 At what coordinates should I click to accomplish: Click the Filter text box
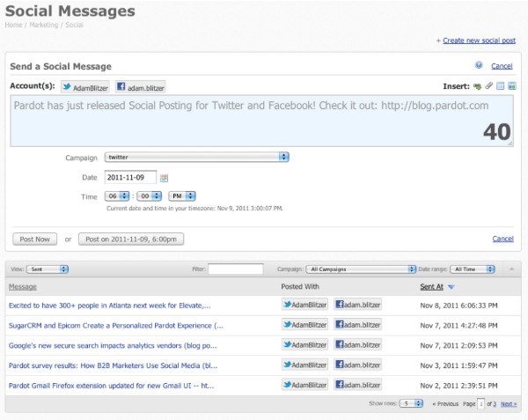[236, 269]
